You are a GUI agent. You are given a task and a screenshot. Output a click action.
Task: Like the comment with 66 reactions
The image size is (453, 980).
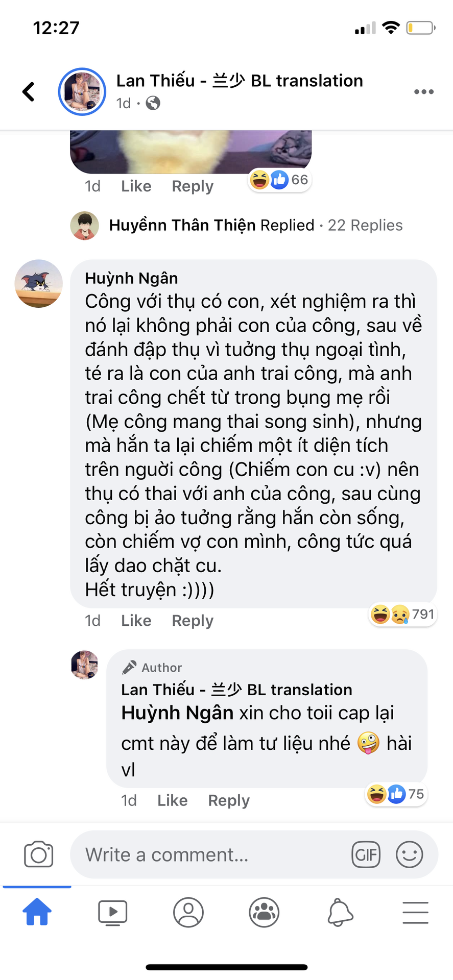(136, 186)
